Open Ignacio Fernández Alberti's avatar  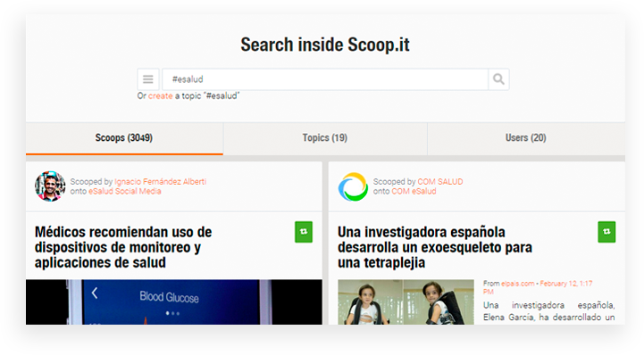point(50,186)
